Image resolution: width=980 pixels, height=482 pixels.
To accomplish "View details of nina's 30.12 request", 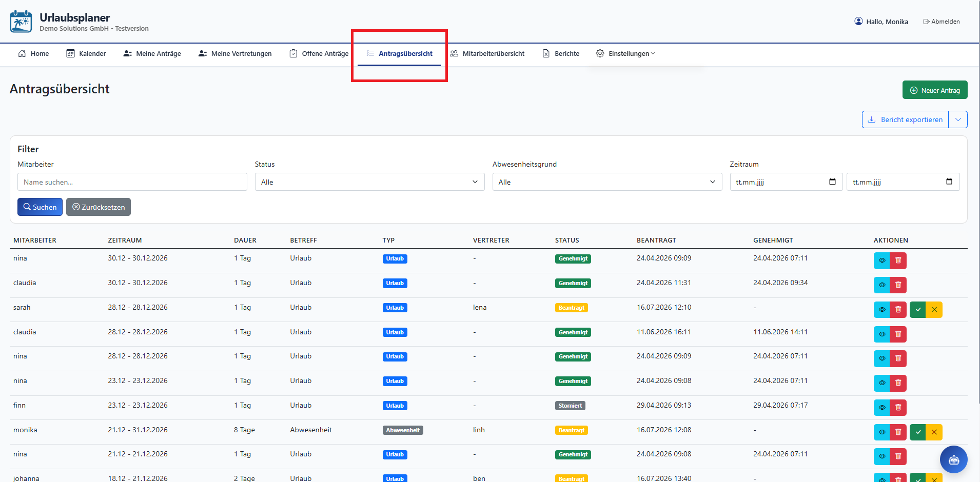I will click(x=881, y=260).
